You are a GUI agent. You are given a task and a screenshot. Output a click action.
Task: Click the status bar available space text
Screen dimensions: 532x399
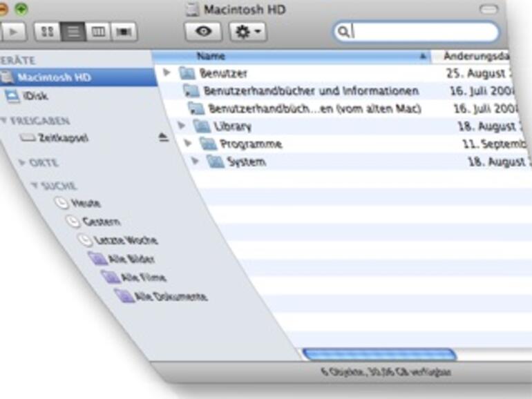386,372
